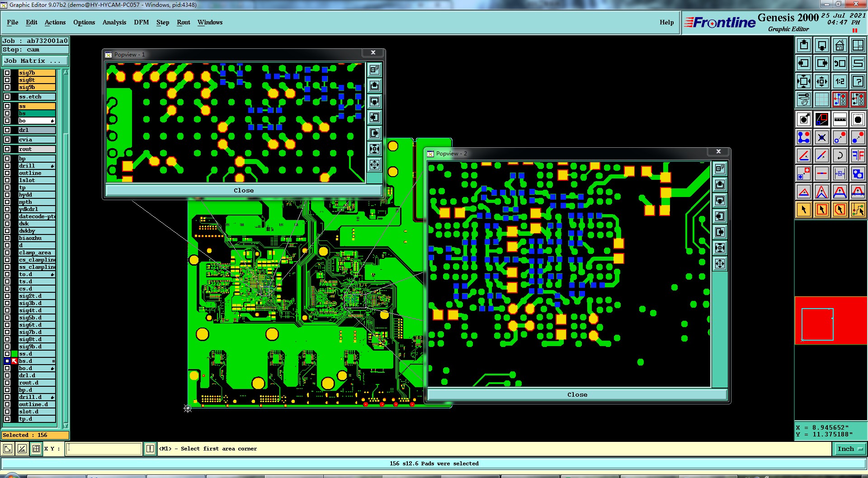
Task: Select the bs layer name
Action: point(37,113)
